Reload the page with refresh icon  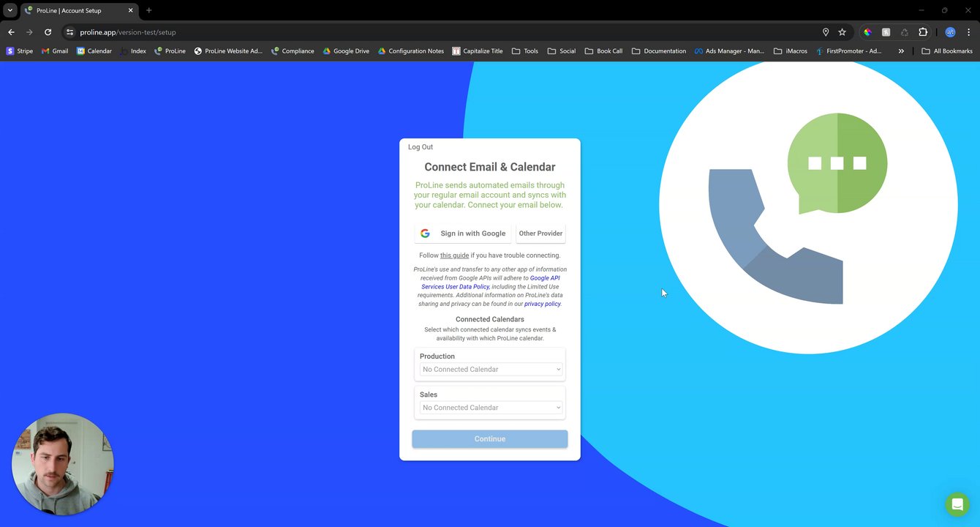point(48,32)
